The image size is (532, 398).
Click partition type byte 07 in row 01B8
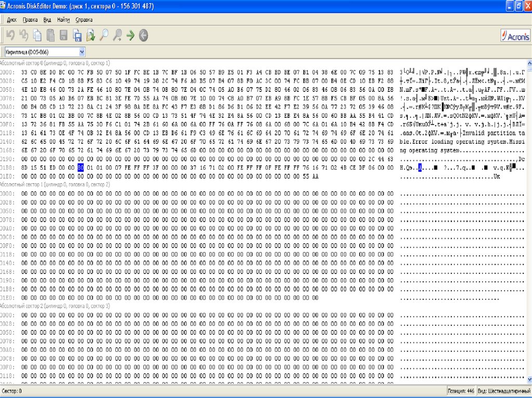118,168
